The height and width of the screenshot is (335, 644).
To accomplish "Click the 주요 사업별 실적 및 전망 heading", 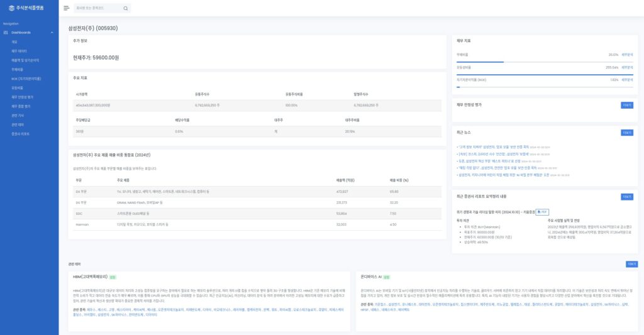I will pos(563,221).
